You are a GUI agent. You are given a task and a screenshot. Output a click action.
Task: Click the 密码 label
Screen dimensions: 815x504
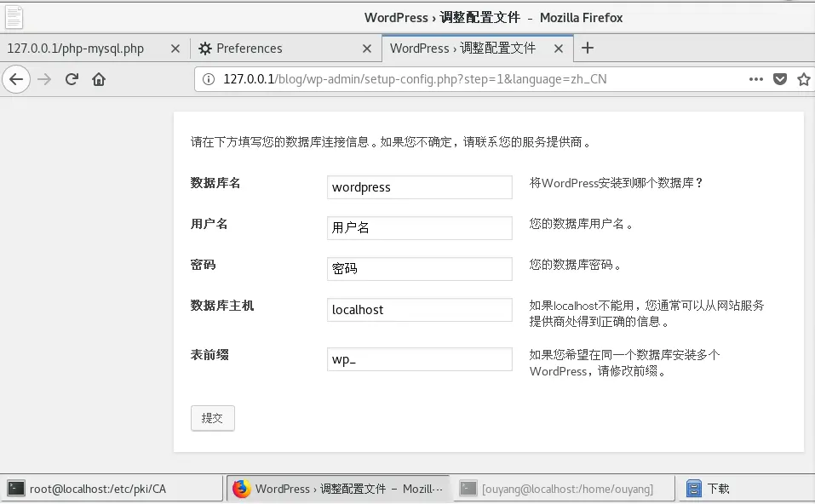pyautogui.click(x=203, y=265)
